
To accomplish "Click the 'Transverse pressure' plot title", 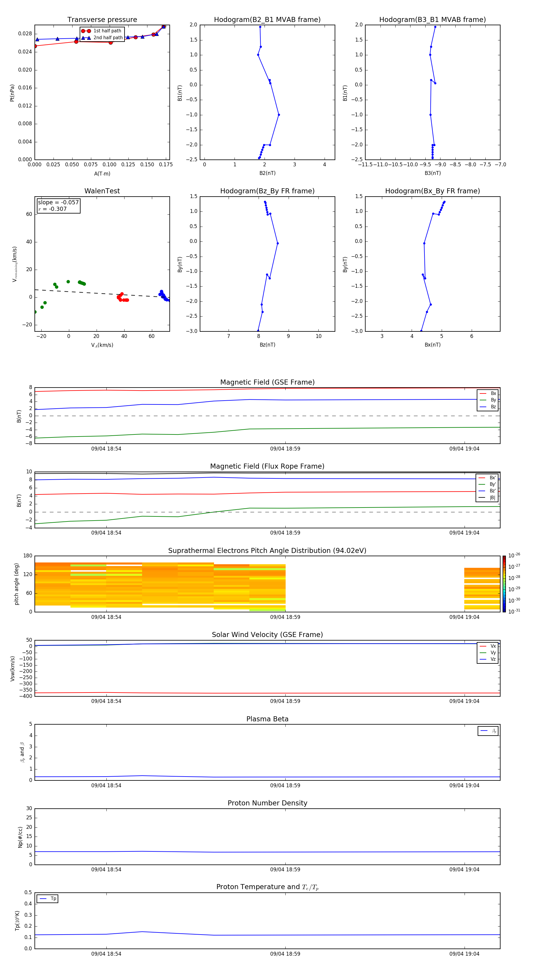I will [102, 20].
